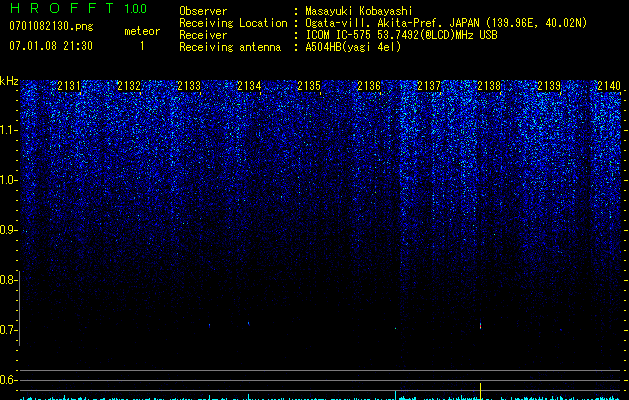Viewport: 629px width, 400px height.
Task: Click observer name Masayuki Kobayashi
Action: pos(359,11)
